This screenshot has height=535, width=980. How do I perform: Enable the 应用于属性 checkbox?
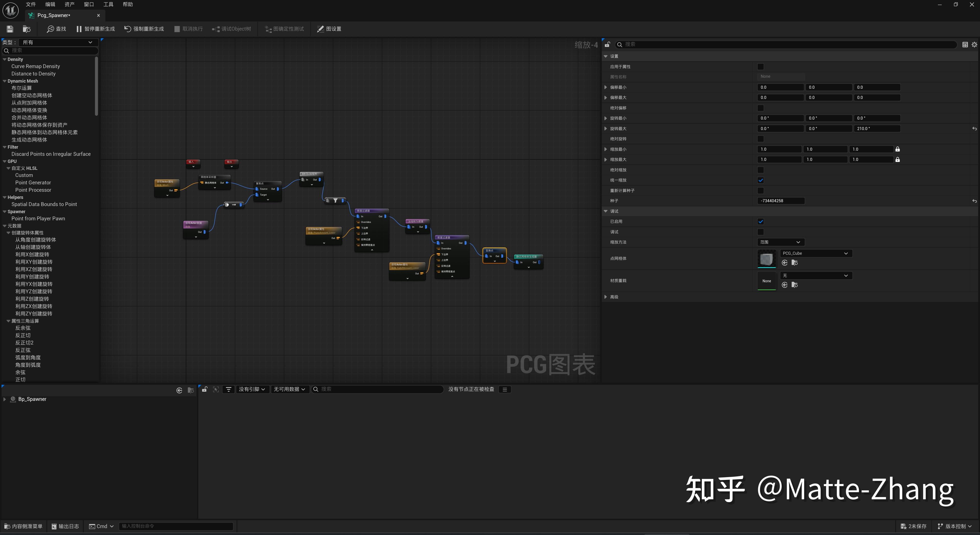pyautogui.click(x=761, y=67)
